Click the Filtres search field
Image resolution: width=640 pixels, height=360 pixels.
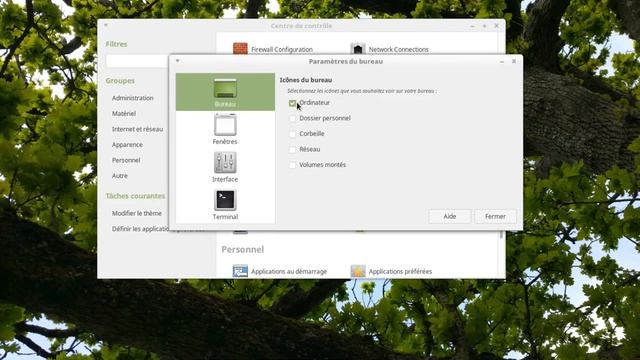click(138, 61)
